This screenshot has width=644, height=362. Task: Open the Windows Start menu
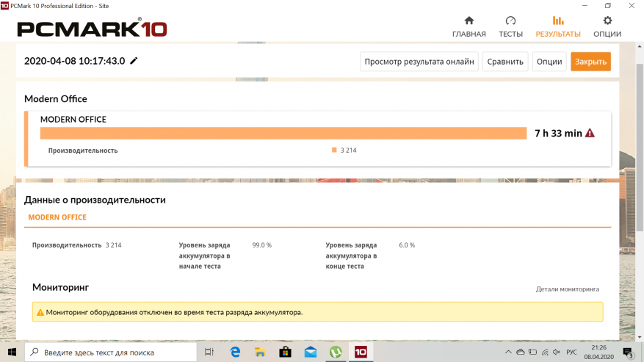[12, 352]
